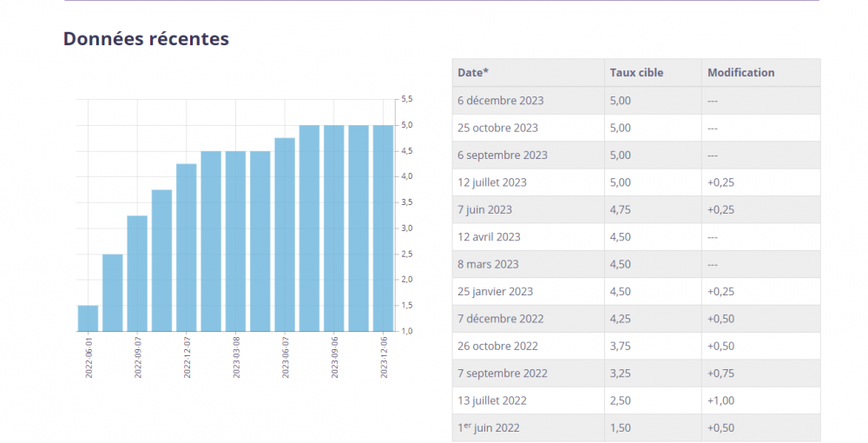Select the "8 mars 2023" date cell
The height and width of the screenshot is (443, 868).
click(x=488, y=264)
